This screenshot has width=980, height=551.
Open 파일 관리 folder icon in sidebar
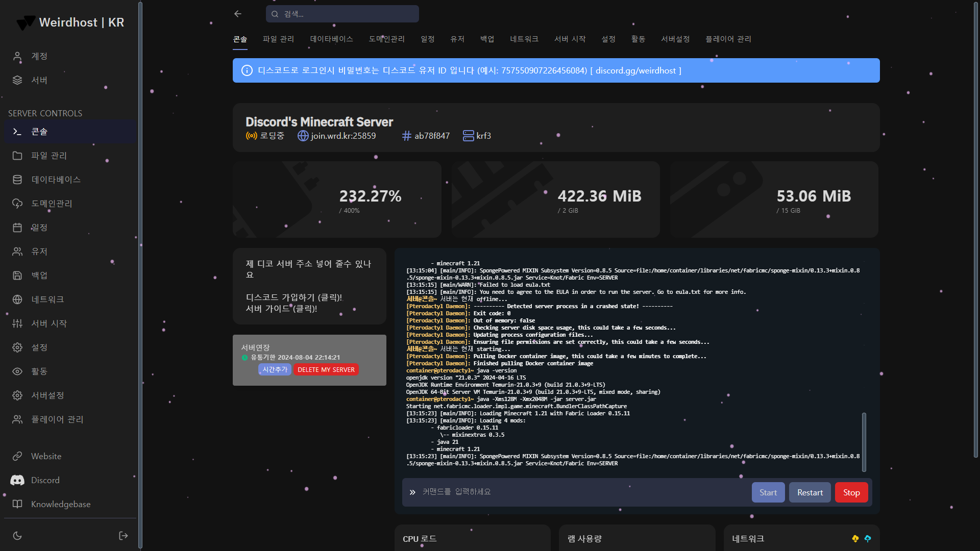(17, 156)
